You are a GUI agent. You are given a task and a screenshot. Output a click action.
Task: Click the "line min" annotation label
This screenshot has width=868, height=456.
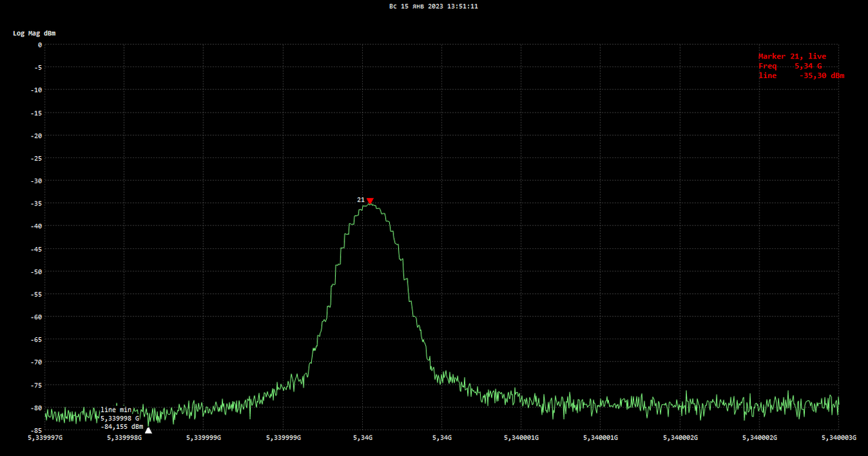[x=116, y=409]
